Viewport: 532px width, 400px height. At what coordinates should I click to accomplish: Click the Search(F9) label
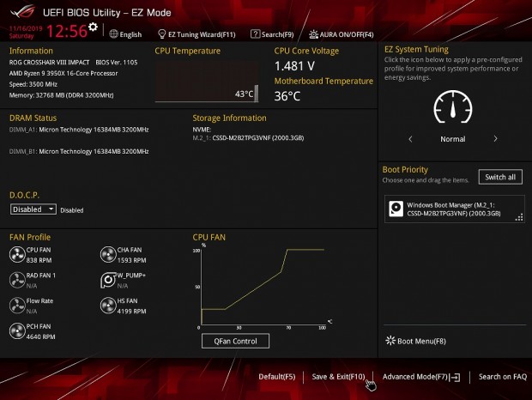277,34
